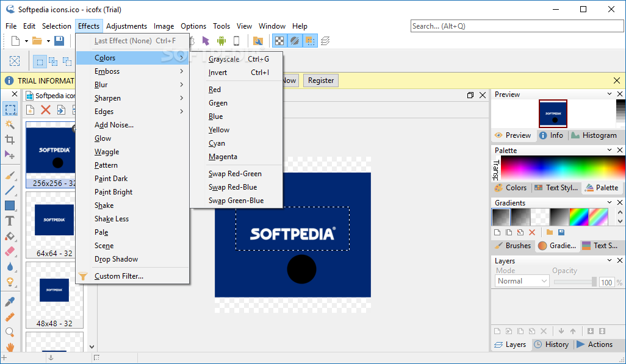The image size is (626, 364).
Task: Save the icon with floppy disk button
Action: [59, 41]
